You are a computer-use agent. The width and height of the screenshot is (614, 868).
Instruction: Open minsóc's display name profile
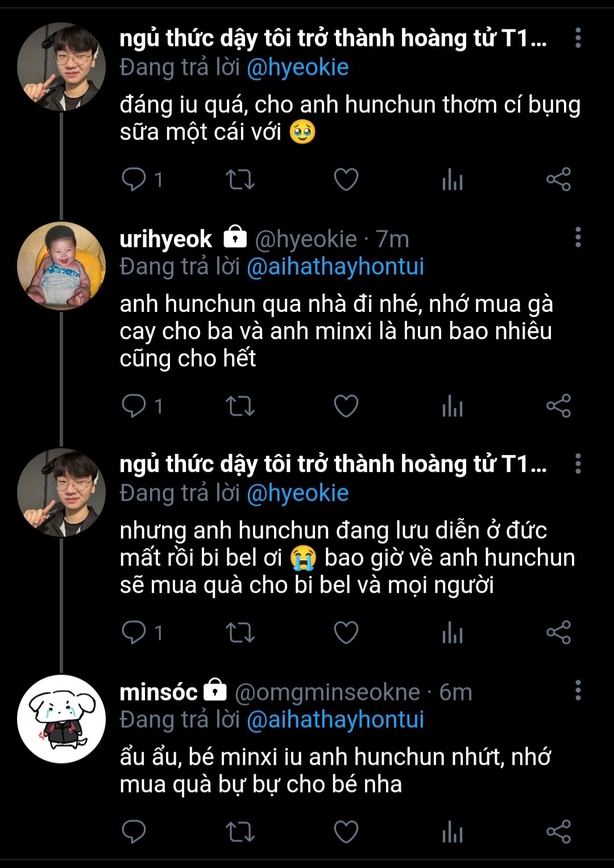(x=159, y=692)
